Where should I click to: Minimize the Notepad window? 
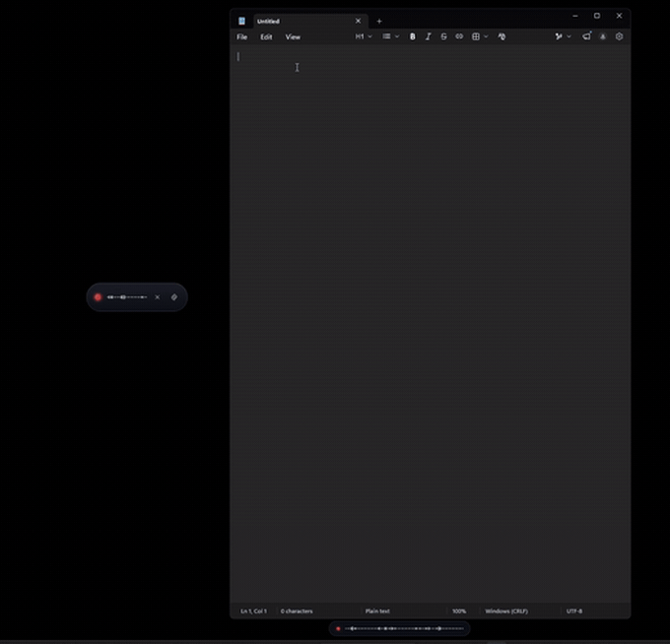pyautogui.click(x=575, y=16)
